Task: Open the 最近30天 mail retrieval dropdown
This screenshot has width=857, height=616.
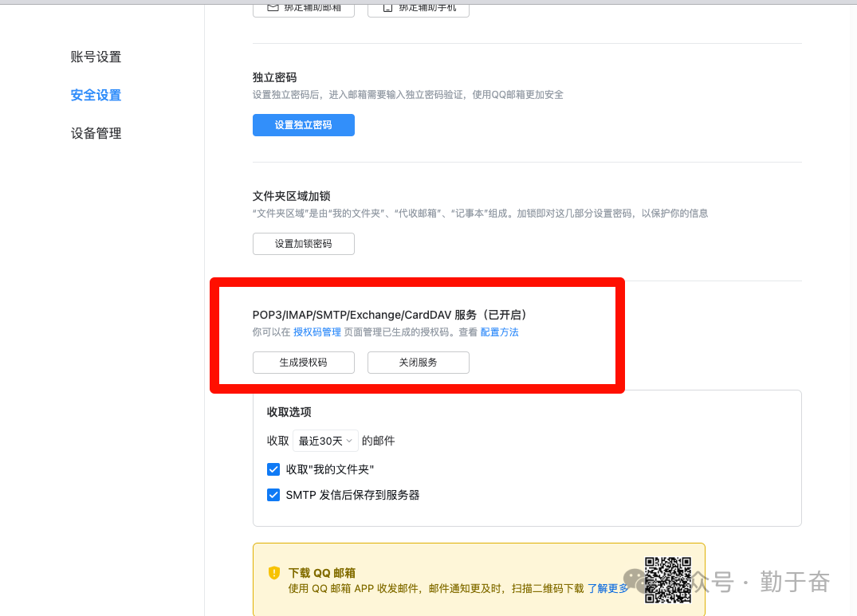Action: pyautogui.click(x=325, y=440)
